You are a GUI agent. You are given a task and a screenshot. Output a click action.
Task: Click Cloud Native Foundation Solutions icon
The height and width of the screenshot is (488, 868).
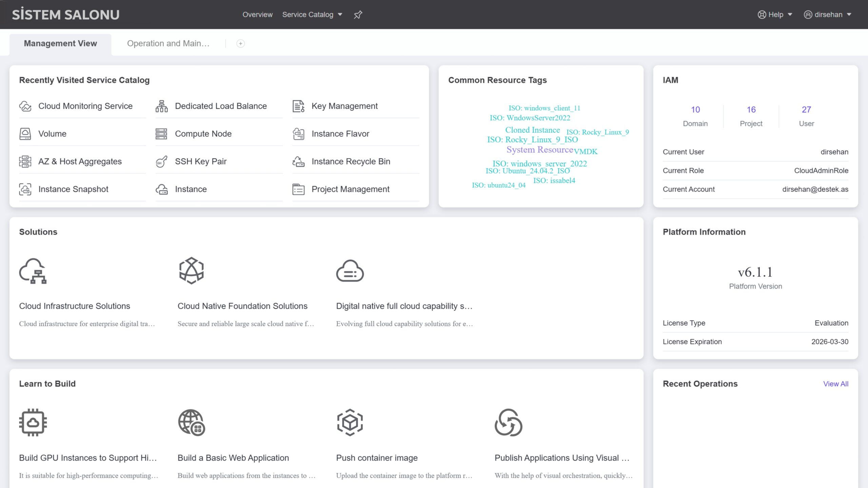point(191,270)
